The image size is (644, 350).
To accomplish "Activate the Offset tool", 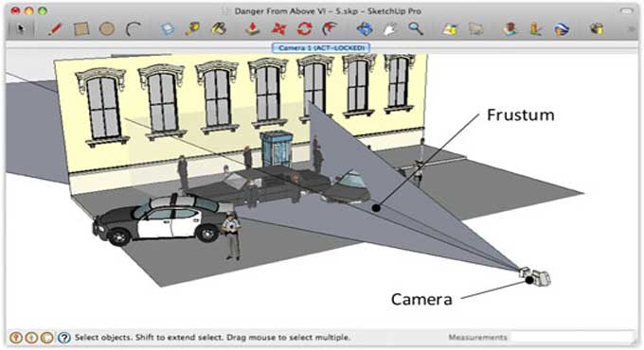I will coord(330,29).
